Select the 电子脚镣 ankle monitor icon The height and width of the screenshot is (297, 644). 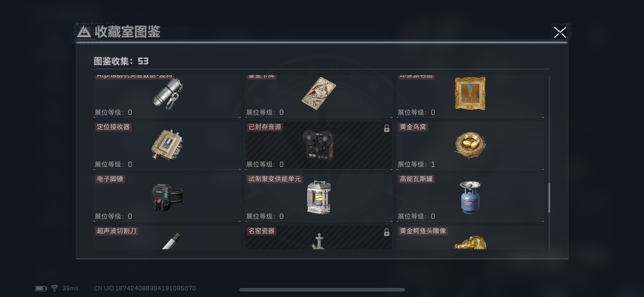click(x=167, y=198)
